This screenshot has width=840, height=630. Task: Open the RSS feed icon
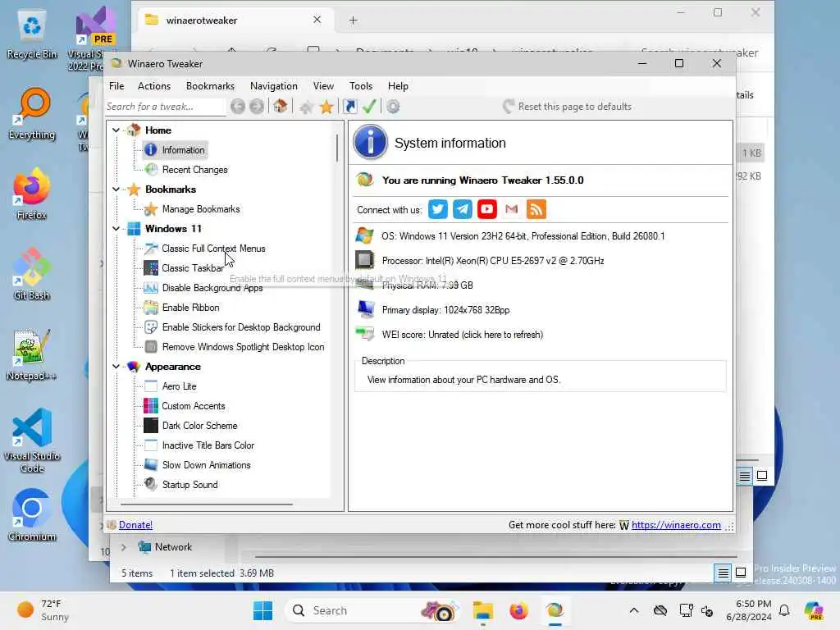click(x=536, y=209)
